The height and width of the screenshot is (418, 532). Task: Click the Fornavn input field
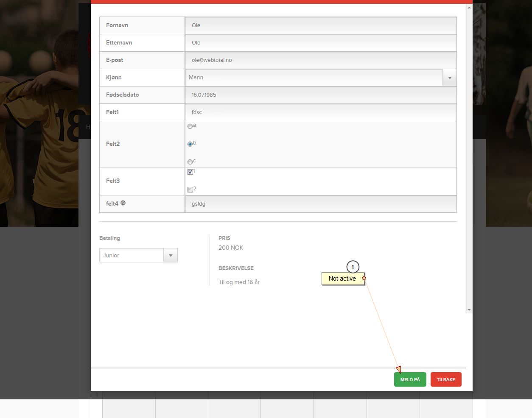[321, 25]
